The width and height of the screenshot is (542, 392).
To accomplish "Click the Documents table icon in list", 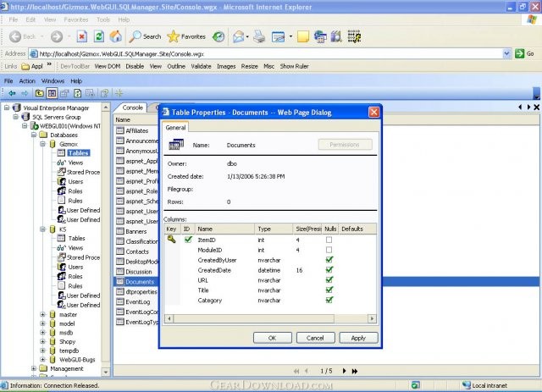I will (120, 281).
